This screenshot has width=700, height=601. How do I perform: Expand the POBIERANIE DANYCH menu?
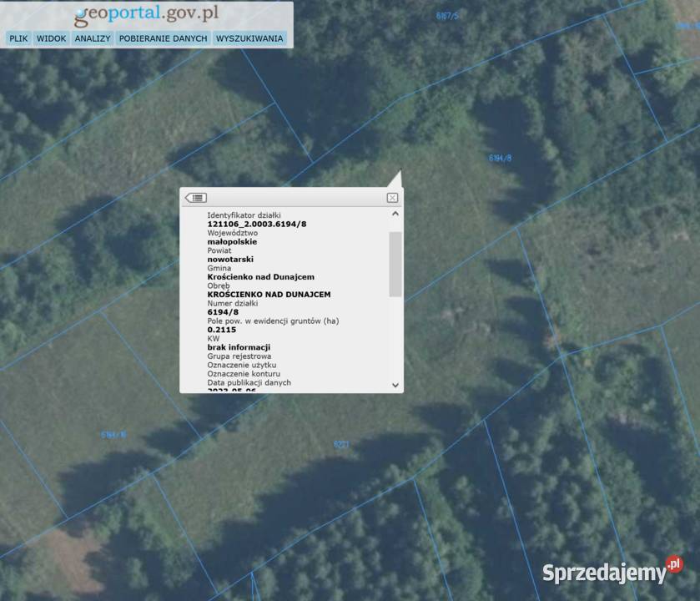163,38
